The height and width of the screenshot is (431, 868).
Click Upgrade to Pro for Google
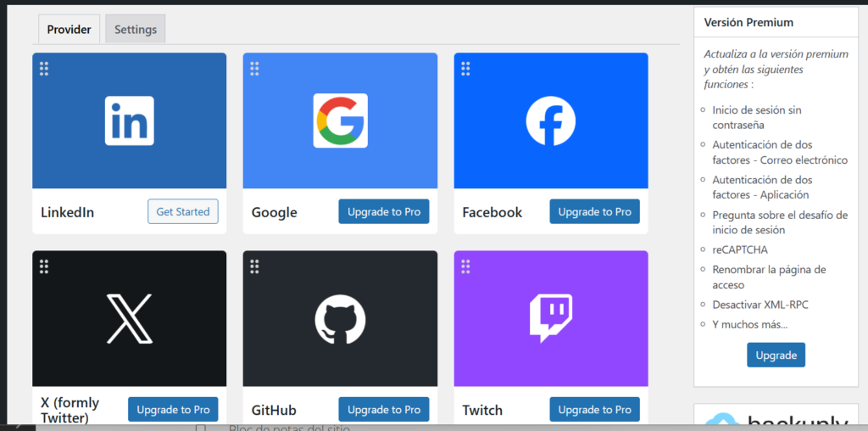384,211
